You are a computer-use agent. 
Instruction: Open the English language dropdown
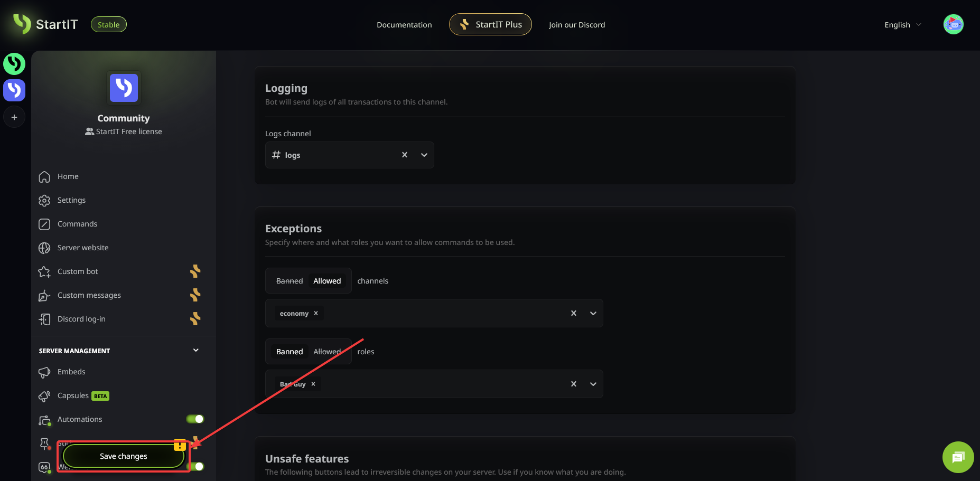pos(902,25)
